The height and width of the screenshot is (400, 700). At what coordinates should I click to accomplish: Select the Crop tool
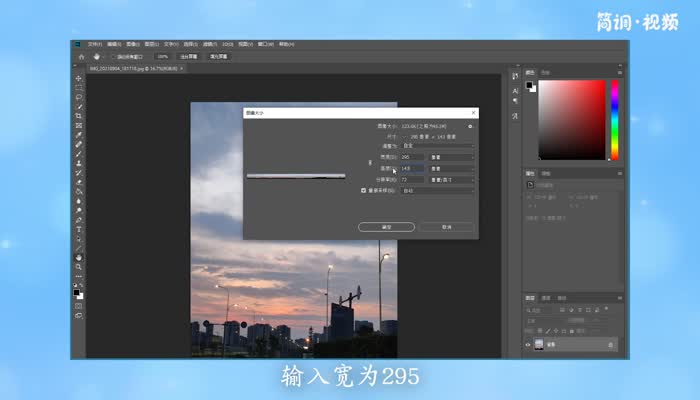(x=79, y=116)
